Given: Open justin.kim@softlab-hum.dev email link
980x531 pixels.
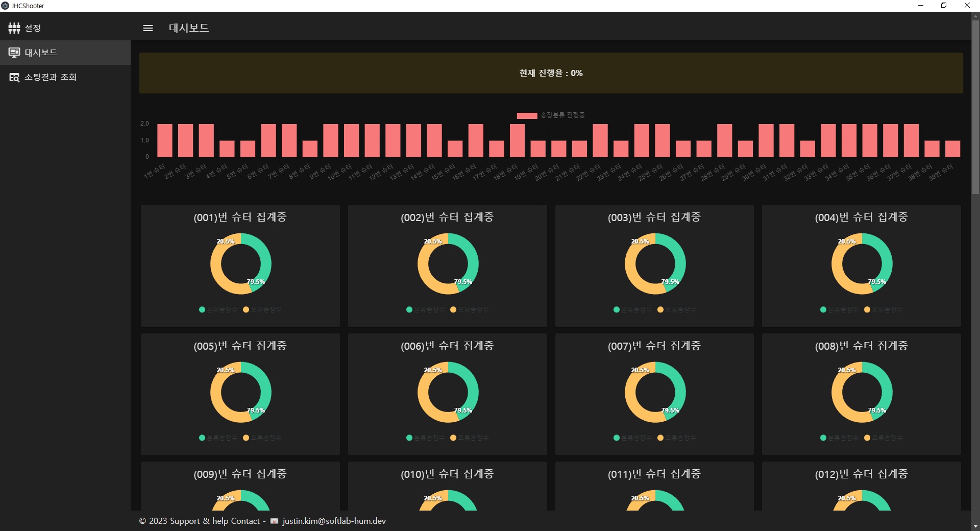Looking at the screenshot, I should tap(334, 521).
